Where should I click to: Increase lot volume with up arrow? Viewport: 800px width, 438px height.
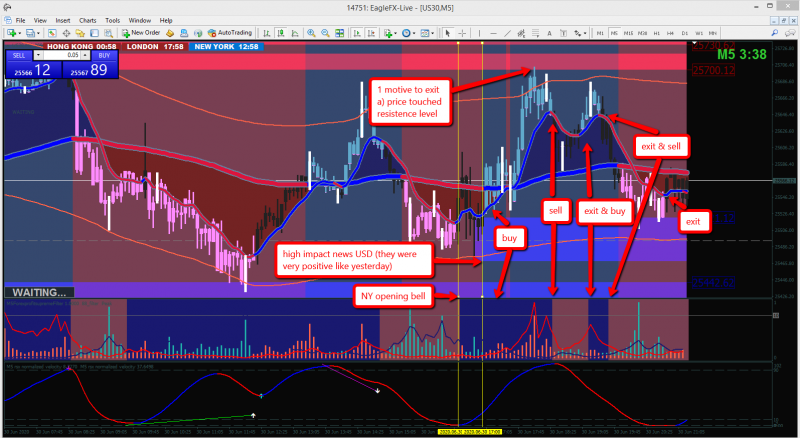tap(85, 55)
